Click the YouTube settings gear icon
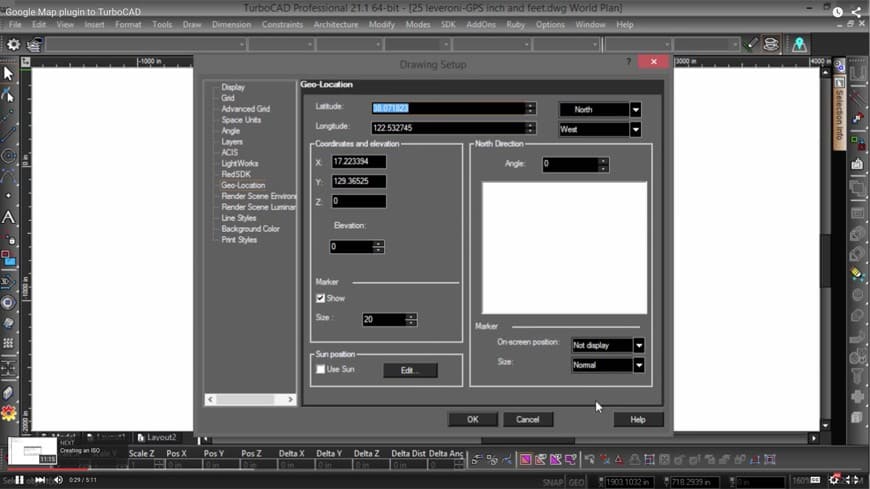 point(834,480)
